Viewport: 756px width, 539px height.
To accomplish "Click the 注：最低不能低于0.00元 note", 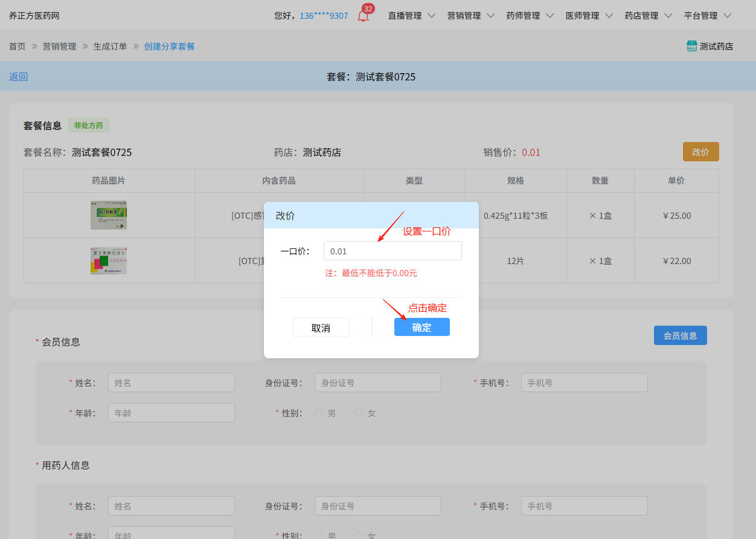I will [371, 273].
